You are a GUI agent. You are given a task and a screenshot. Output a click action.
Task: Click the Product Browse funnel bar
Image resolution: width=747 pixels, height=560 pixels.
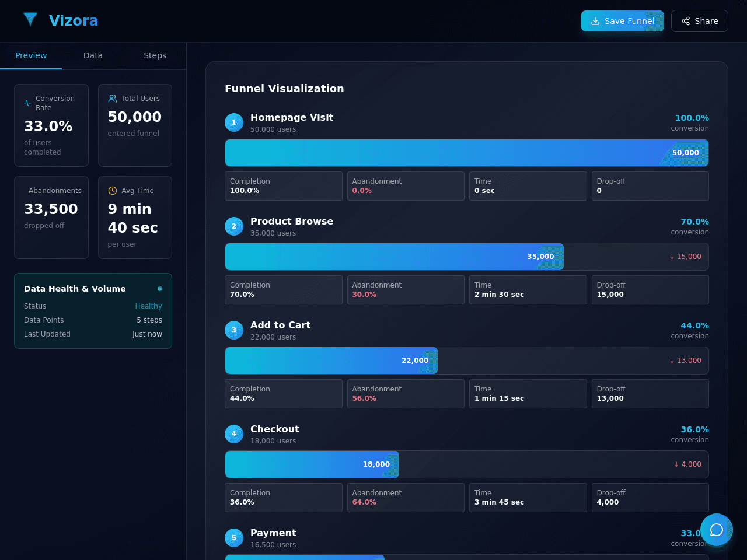point(395,257)
